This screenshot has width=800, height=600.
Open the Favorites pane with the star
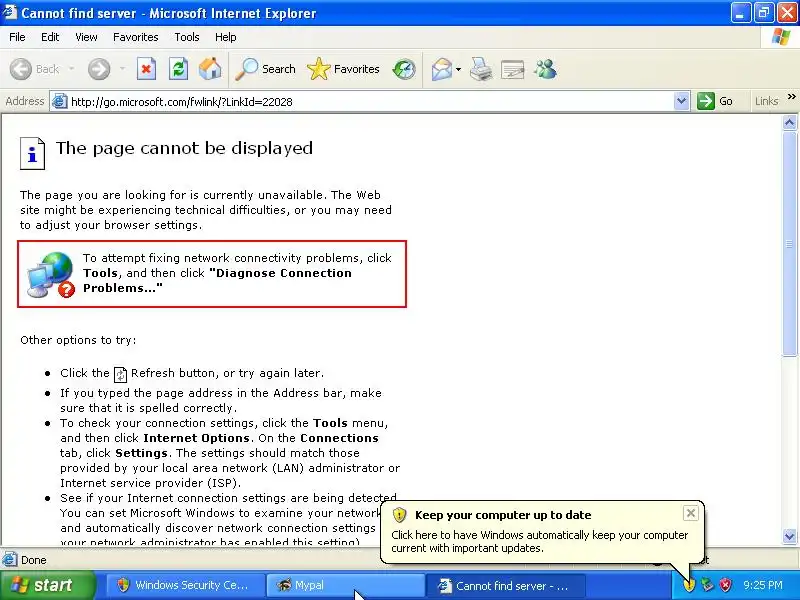click(343, 69)
